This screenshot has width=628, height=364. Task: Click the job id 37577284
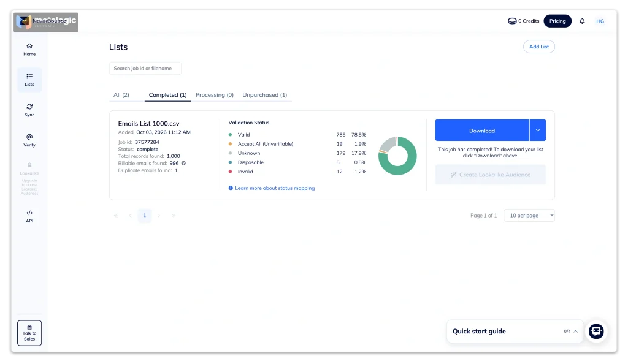coord(147,142)
